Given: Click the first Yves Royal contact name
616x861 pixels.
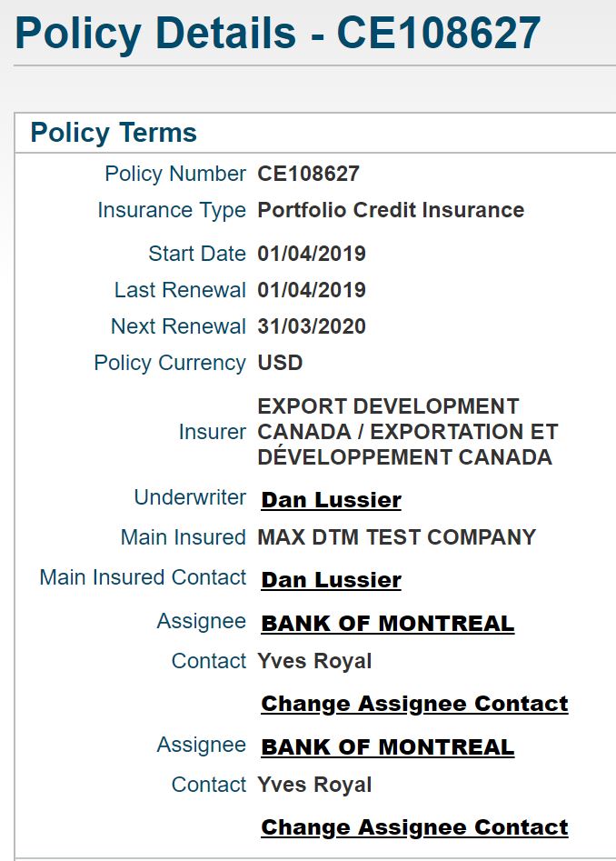Looking at the screenshot, I should click(314, 661).
